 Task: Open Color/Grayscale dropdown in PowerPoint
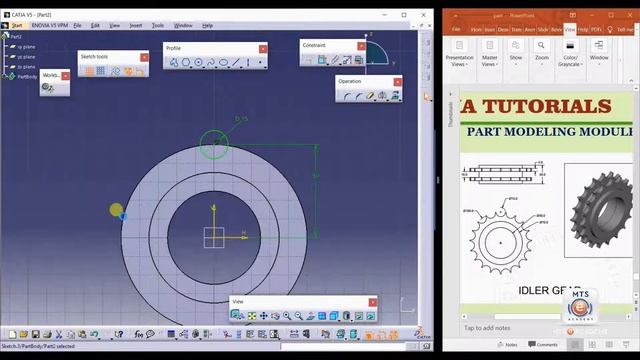(570, 55)
